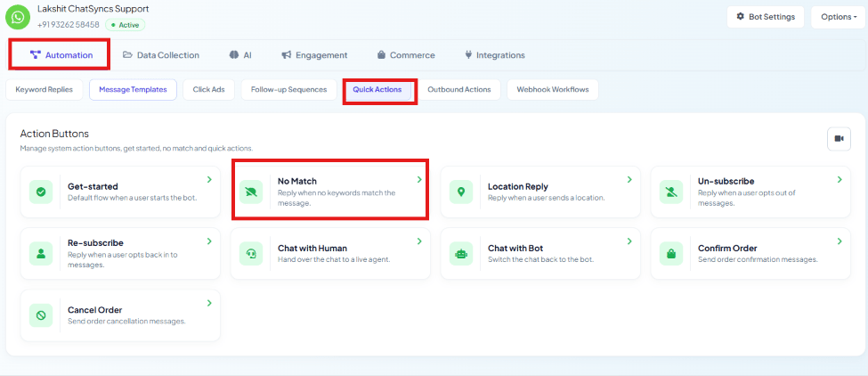This screenshot has width=868, height=376.
Task: Click the phone number +91 93262 58458
Action: click(x=68, y=25)
